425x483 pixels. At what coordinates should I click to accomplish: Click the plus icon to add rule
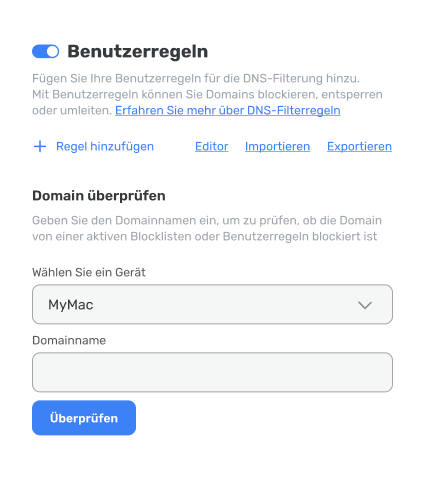coord(40,146)
